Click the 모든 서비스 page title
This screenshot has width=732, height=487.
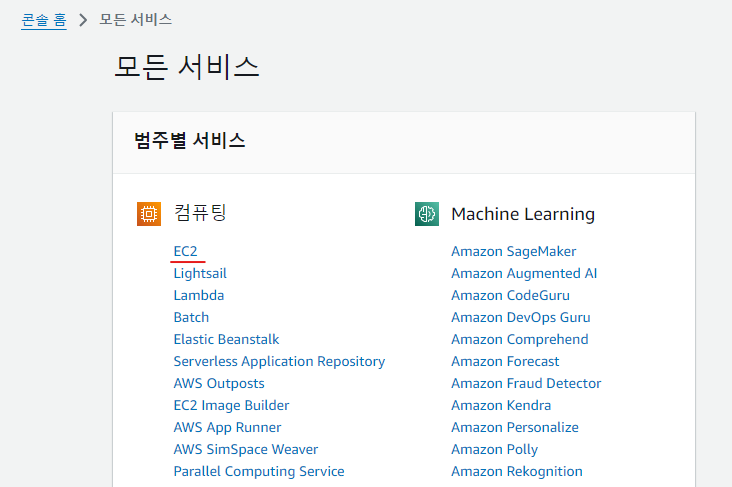tap(187, 66)
